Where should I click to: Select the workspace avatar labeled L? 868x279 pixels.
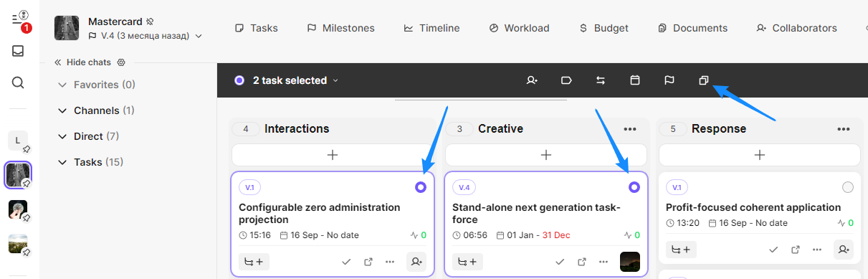pos(18,141)
